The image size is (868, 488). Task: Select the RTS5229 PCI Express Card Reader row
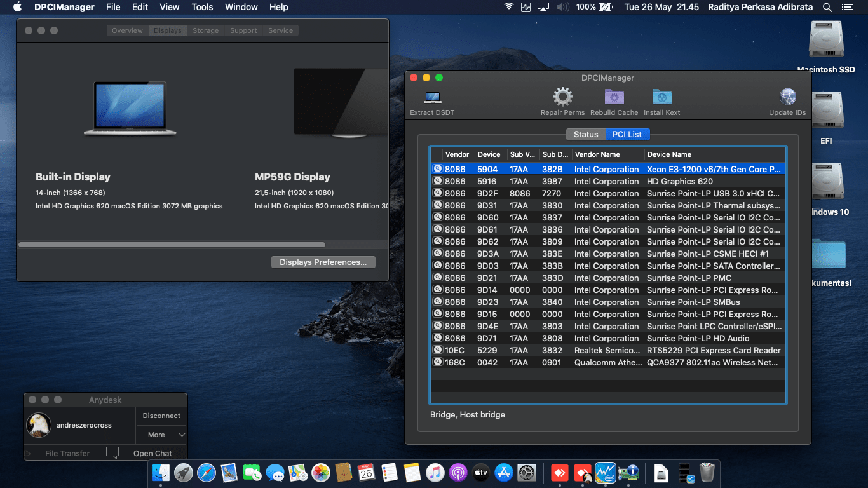click(x=608, y=350)
